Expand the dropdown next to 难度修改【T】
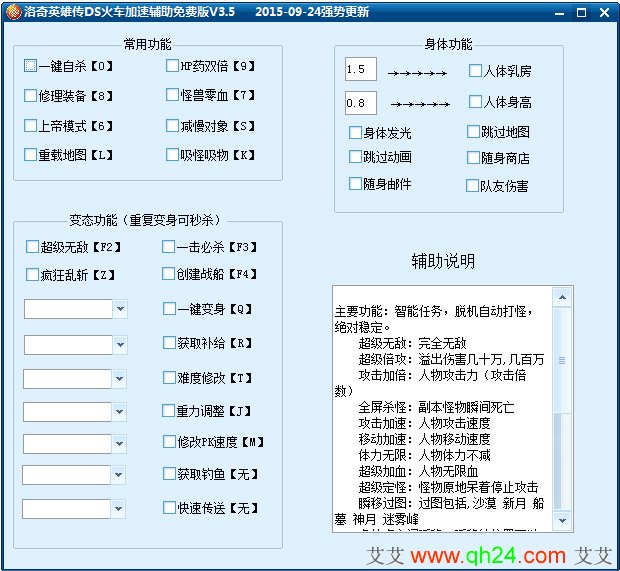The width and height of the screenshot is (620, 571). [120, 379]
